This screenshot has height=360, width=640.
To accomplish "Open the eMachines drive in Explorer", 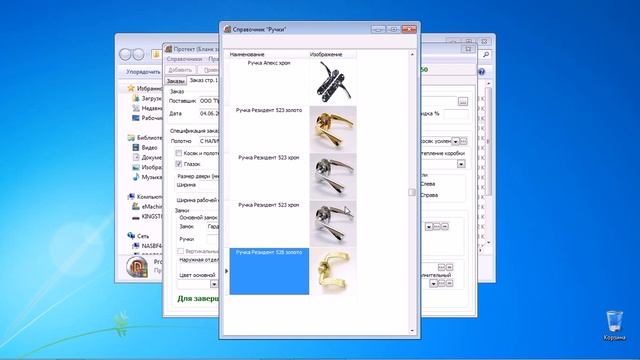I will 147,207.
